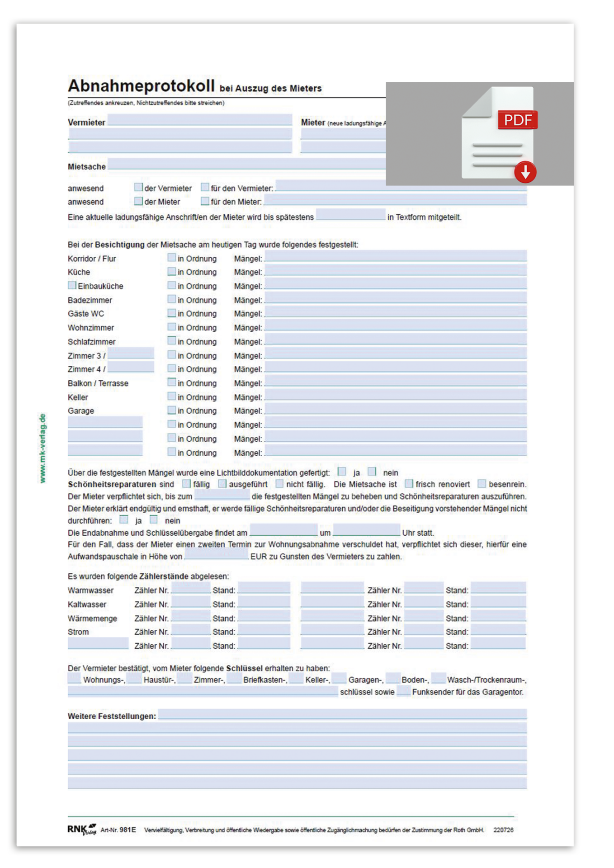Mark Badezimmer as 'in Ordnung'

[x=171, y=299]
